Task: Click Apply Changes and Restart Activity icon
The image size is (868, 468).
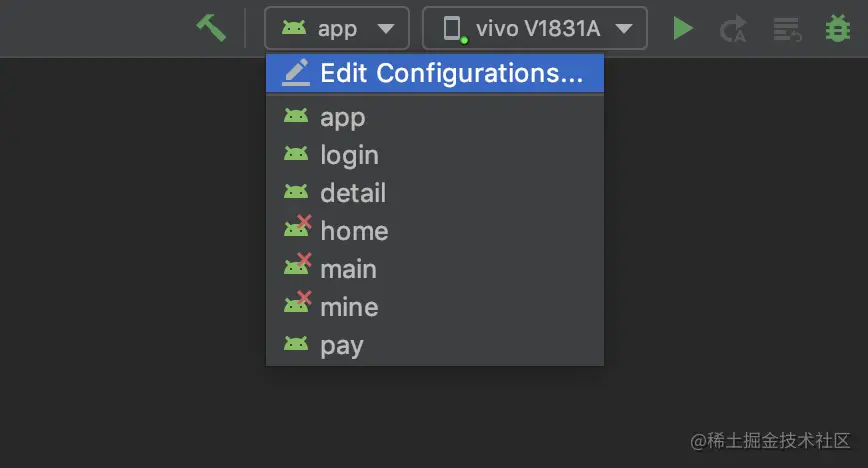Action: pos(733,29)
